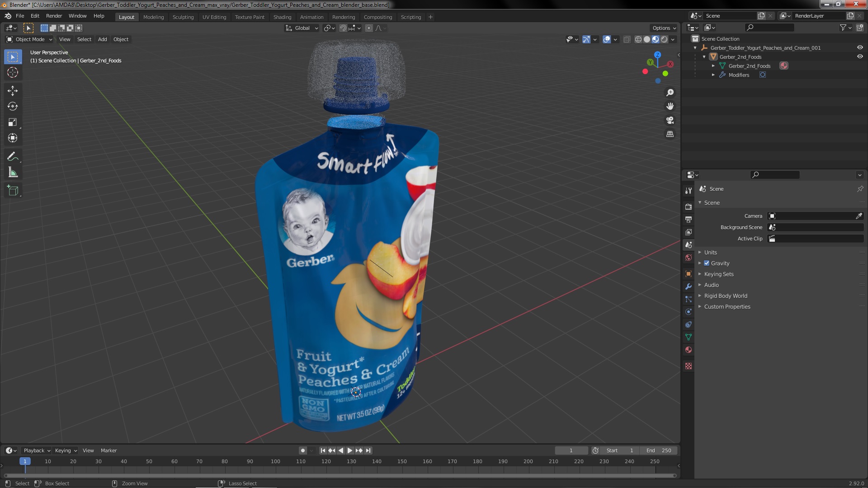The image size is (868, 488).
Task: Activate the Move tool
Action: pyautogui.click(x=13, y=91)
